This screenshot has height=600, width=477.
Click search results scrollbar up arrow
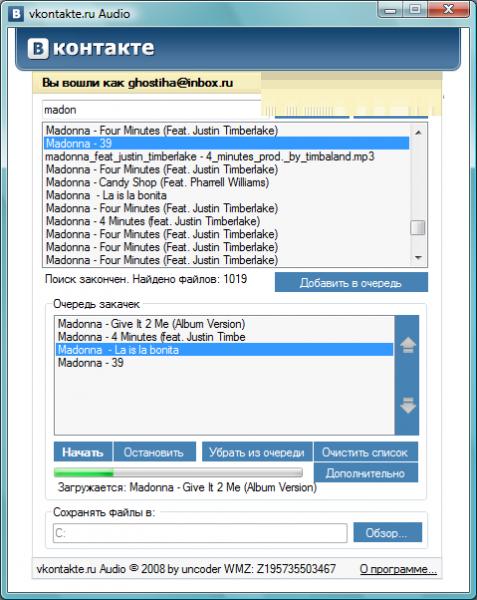418,132
